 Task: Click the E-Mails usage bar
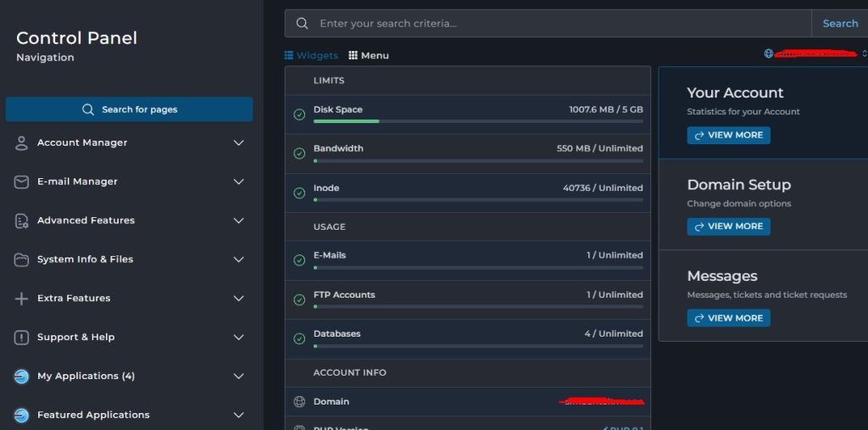click(478, 268)
